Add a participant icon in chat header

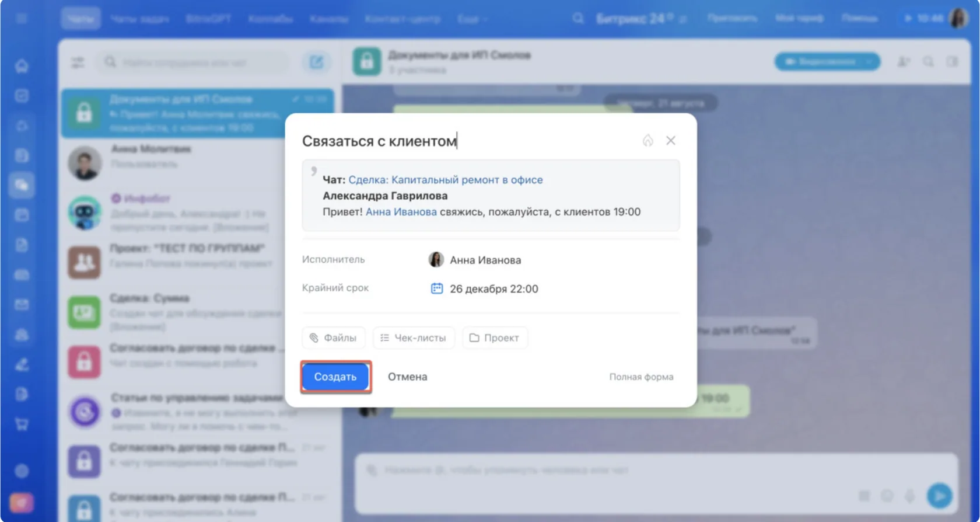point(904,61)
